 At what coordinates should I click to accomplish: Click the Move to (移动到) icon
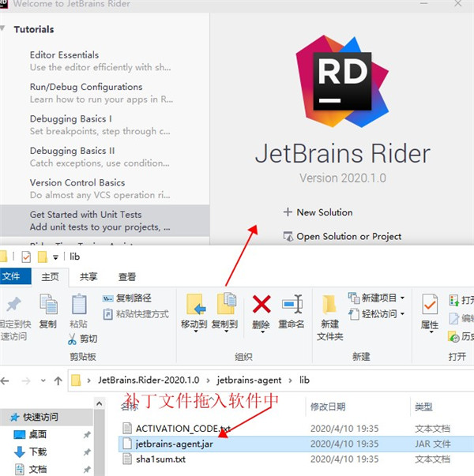[195, 304]
